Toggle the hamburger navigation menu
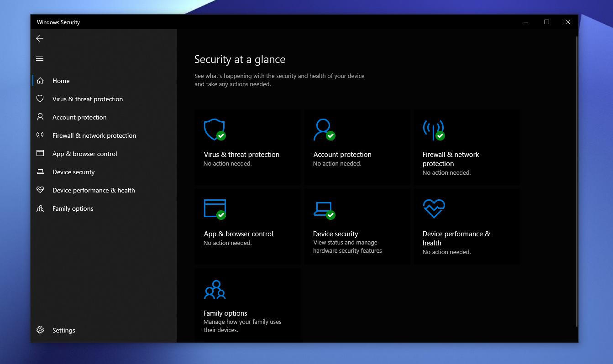The image size is (613, 364). click(x=40, y=58)
